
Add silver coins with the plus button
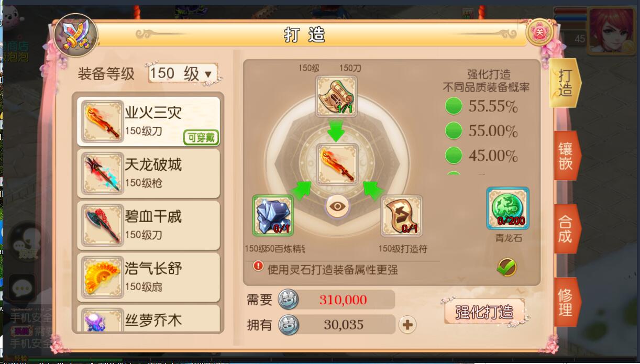click(x=407, y=325)
